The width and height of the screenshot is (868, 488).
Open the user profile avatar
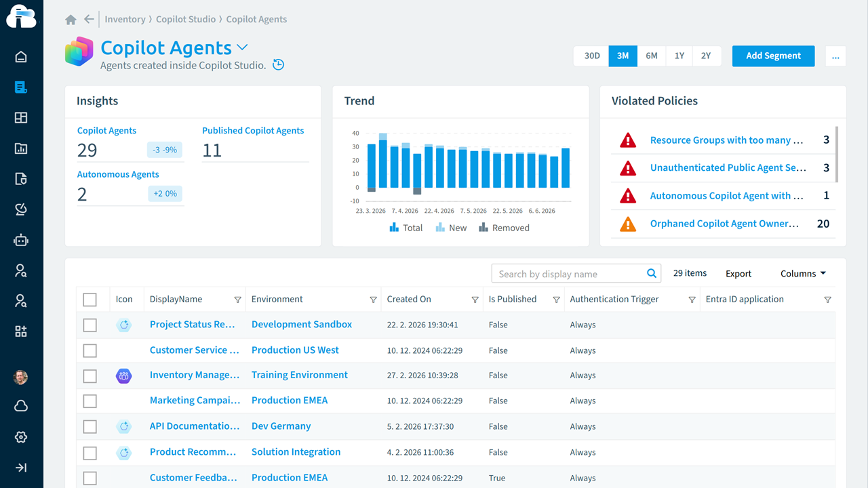(21, 378)
